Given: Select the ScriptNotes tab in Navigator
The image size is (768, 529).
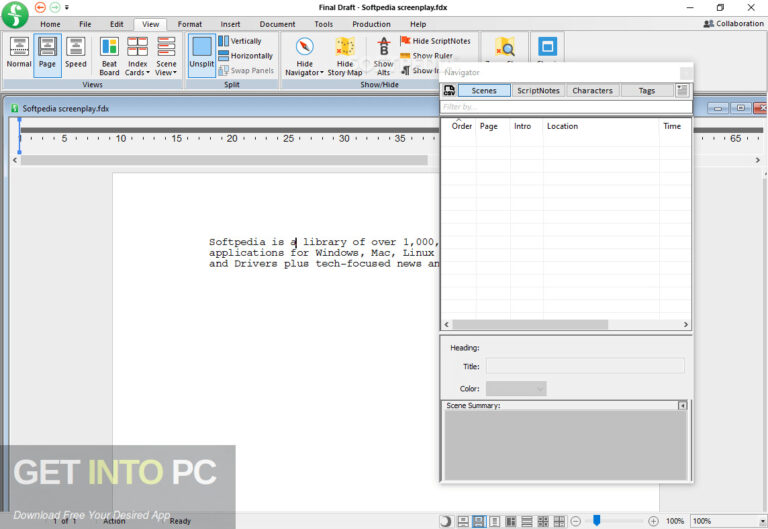Looking at the screenshot, I should pos(538,91).
